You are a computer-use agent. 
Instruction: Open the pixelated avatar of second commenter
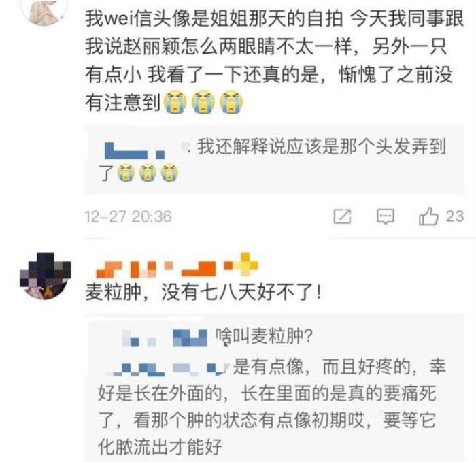point(46,276)
